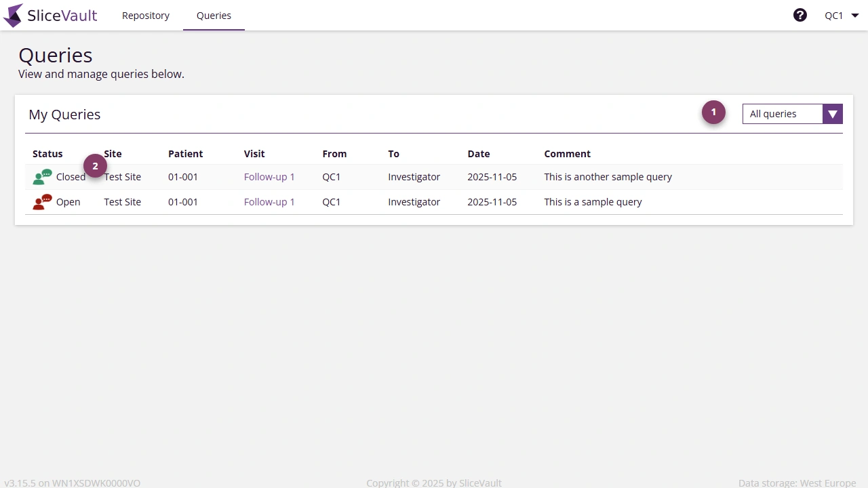Open the Follow-up 1 link in the Open row

pos(269,201)
